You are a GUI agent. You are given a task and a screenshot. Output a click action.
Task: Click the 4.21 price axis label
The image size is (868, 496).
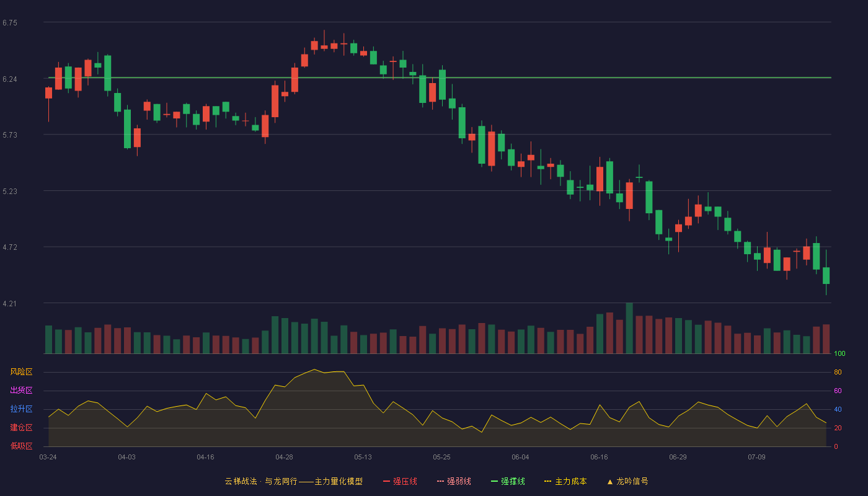click(10, 304)
